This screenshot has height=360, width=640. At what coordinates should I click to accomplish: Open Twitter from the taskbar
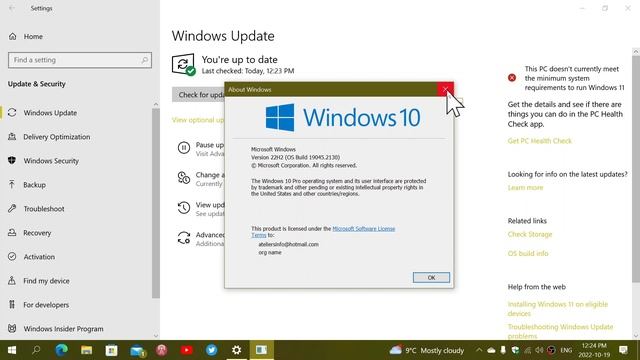(211, 350)
